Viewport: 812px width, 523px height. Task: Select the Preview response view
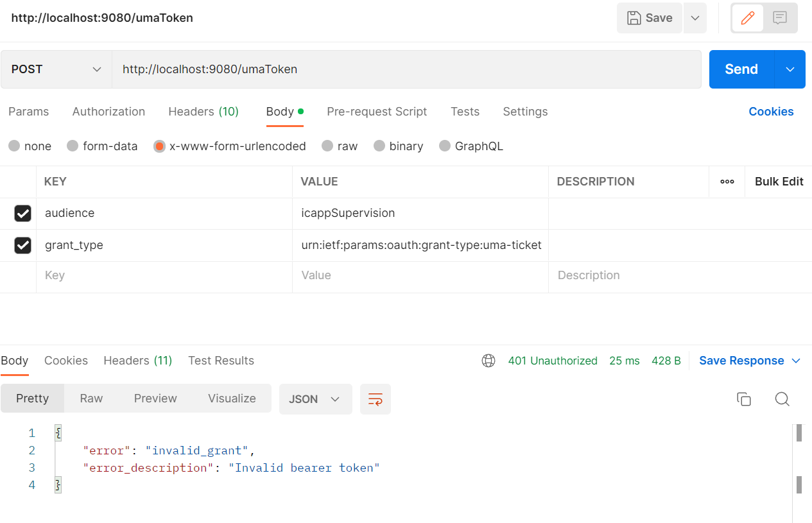coord(155,399)
